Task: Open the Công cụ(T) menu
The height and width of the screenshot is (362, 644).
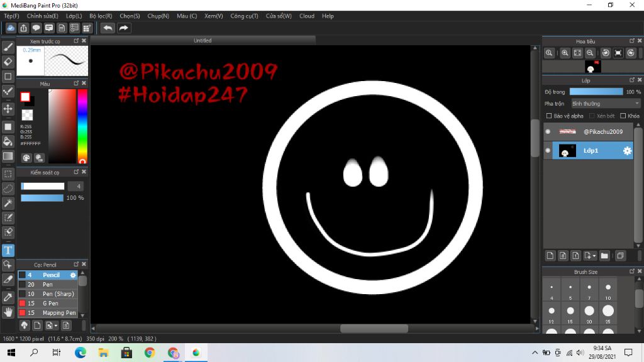Action: (x=245, y=16)
